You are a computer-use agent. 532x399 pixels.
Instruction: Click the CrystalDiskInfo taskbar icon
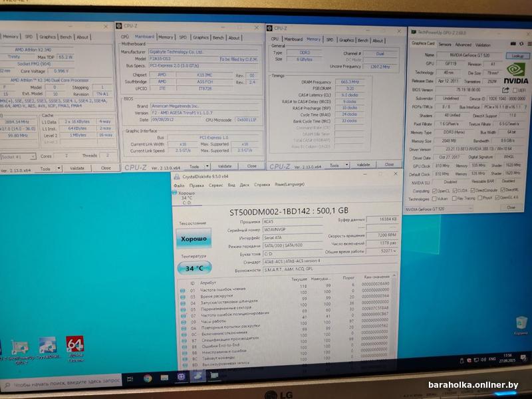coord(198,376)
